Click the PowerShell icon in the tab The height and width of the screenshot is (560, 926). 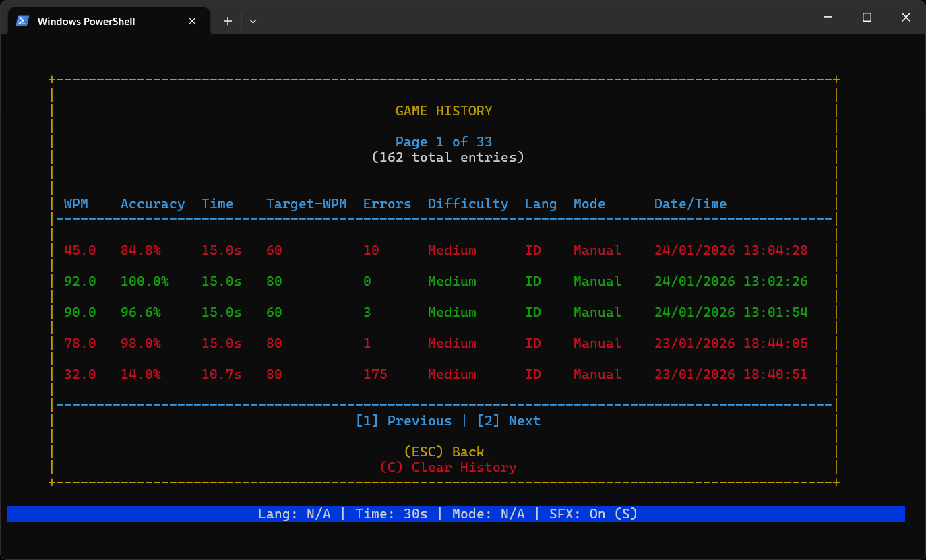22,21
